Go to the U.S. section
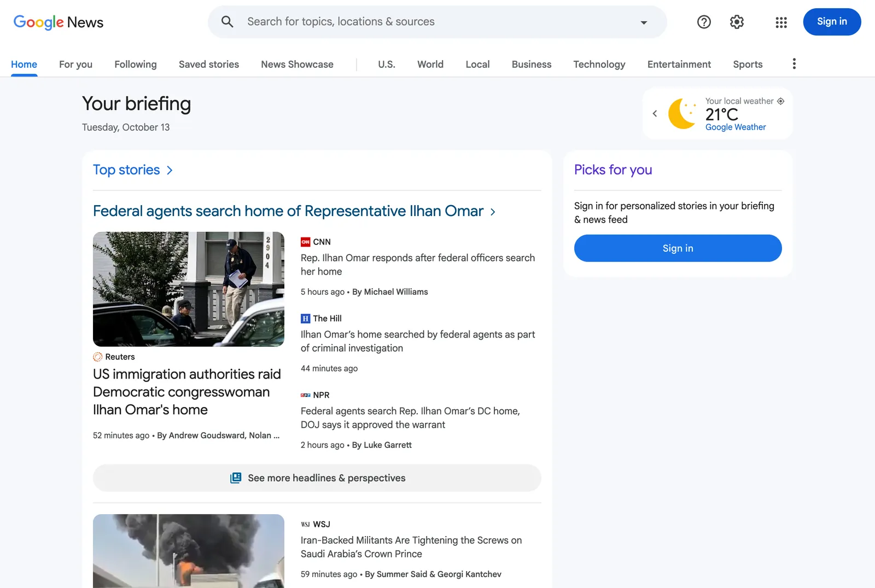 387,65
